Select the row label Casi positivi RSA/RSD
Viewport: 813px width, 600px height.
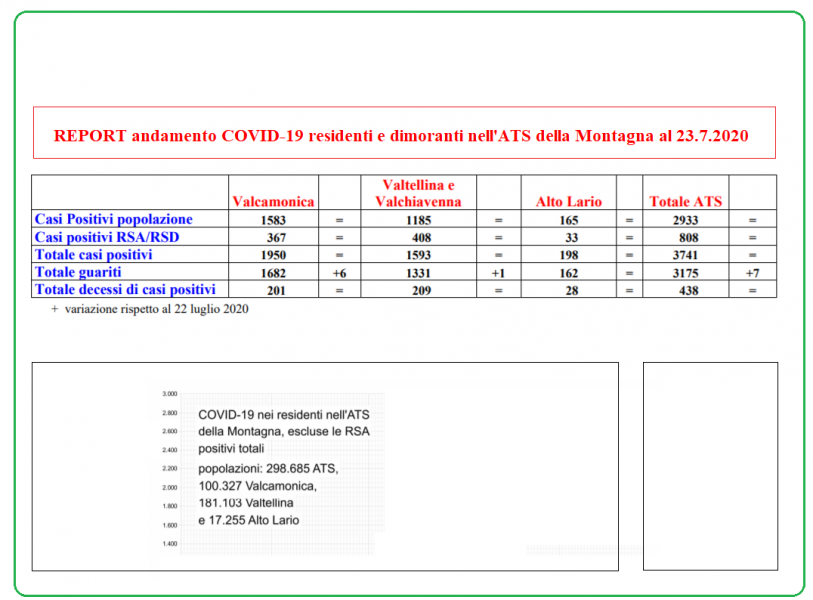[107, 237]
